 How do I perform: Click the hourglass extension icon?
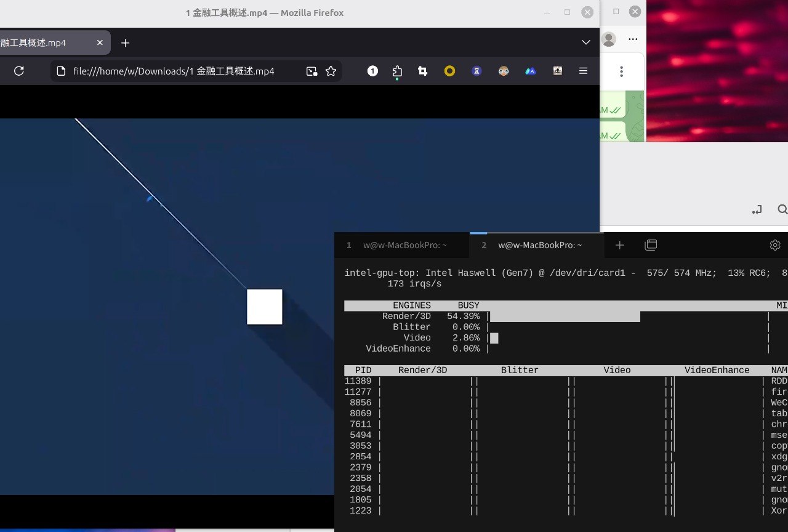(476, 71)
